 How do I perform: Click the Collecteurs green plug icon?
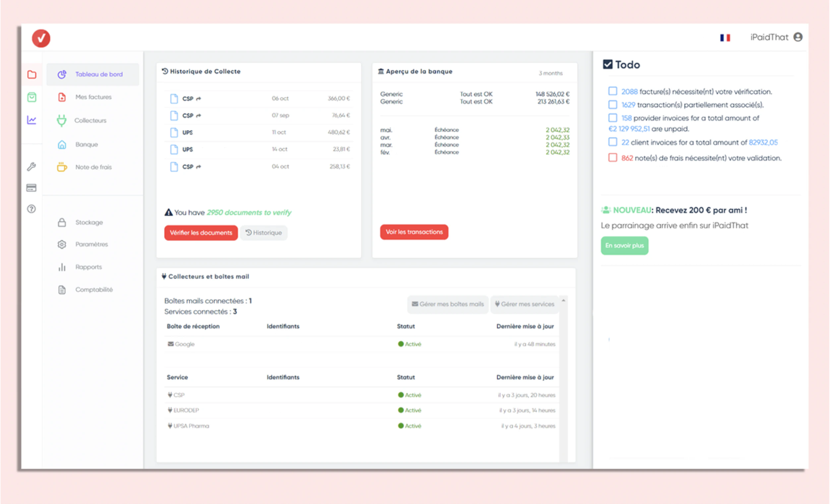62,121
